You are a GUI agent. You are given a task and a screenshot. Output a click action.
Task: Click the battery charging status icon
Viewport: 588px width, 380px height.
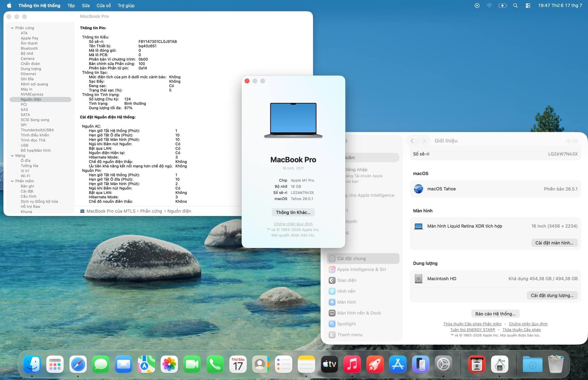coord(502,5)
